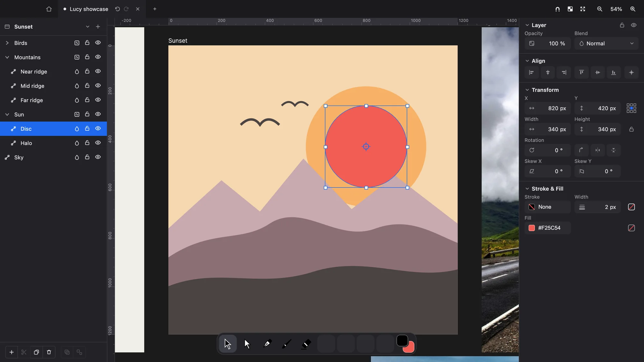644x362 pixels.
Task: Collapse the Stroke & Fill section
Action: (x=527, y=189)
